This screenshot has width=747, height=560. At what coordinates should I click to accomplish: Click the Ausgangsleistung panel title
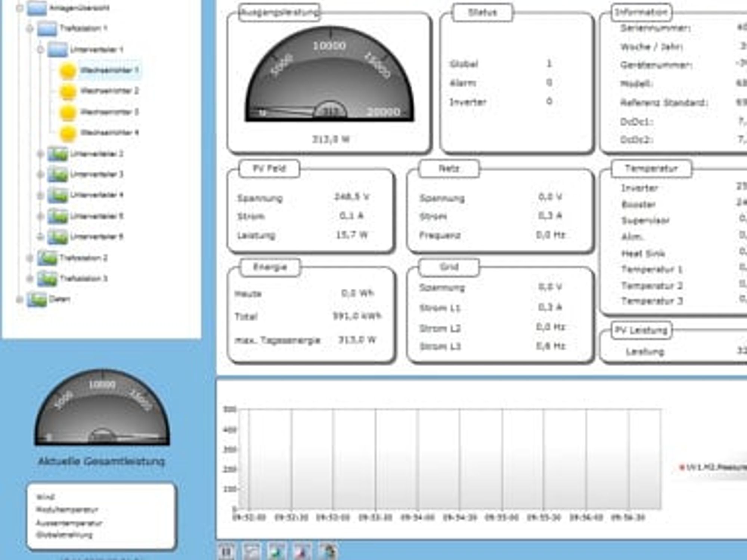tap(279, 12)
